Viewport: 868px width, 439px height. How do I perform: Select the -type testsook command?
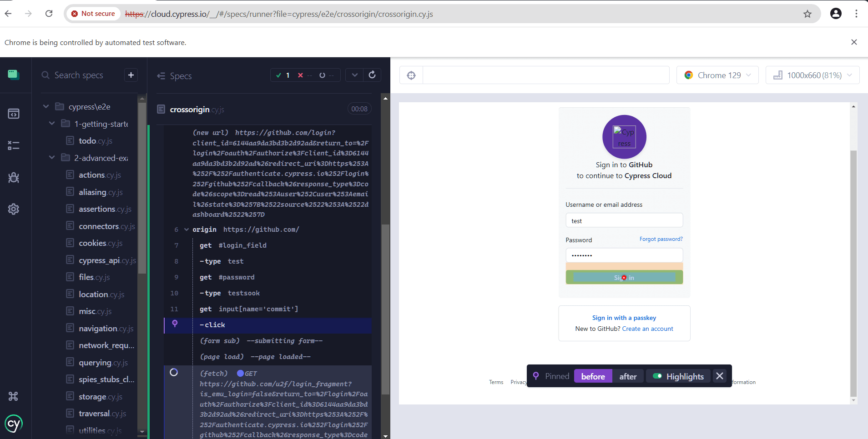click(x=268, y=293)
